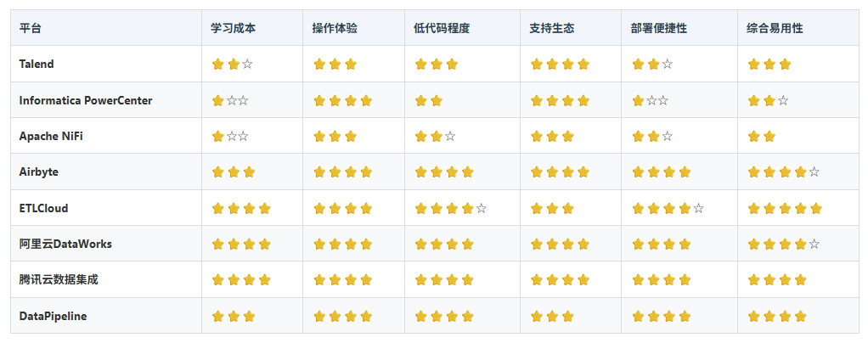
Task: Click the first star in DataPipeline's 学习成本 rating
Action: coord(217,317)
